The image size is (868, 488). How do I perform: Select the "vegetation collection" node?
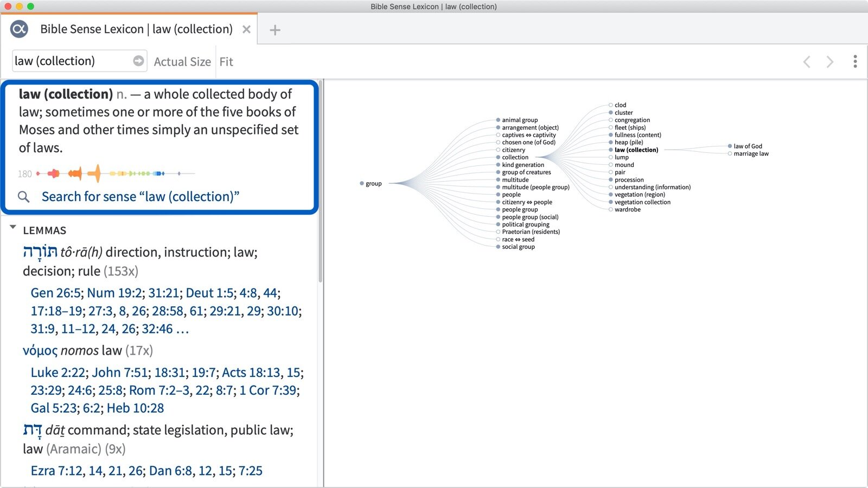coord(640,202)
